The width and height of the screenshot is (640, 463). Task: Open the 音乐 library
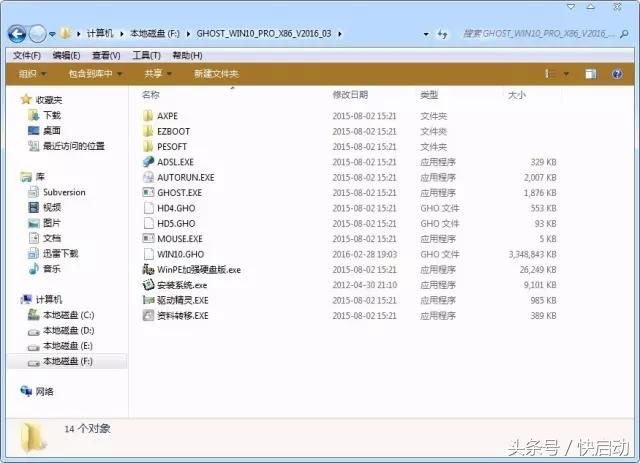tap(52, 269)
